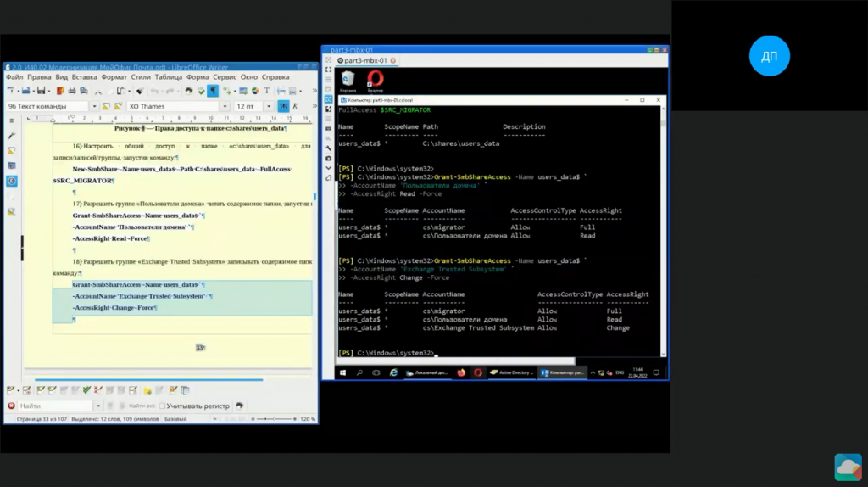Click into the Найти search field
The image size is (868, 487).
[x=55, y=406]
